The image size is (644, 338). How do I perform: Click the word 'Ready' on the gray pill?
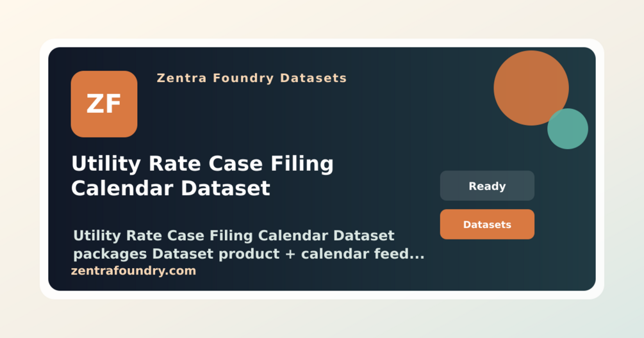(x=487, y=187)
